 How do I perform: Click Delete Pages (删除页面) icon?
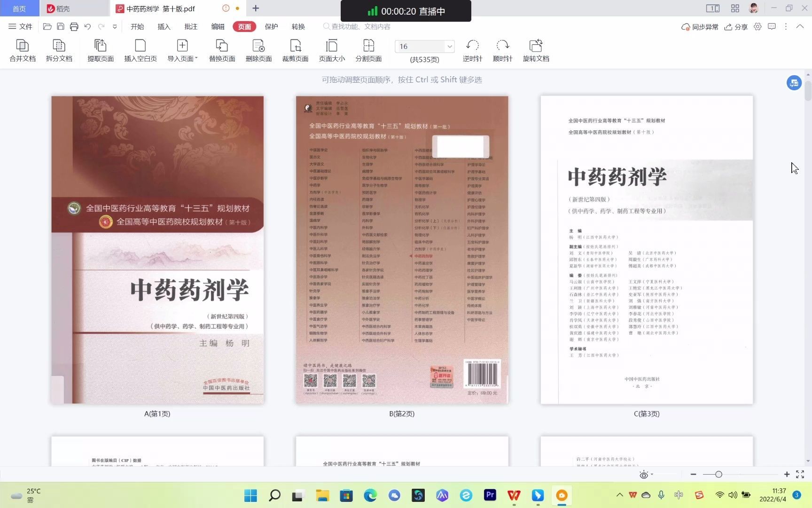258,50
